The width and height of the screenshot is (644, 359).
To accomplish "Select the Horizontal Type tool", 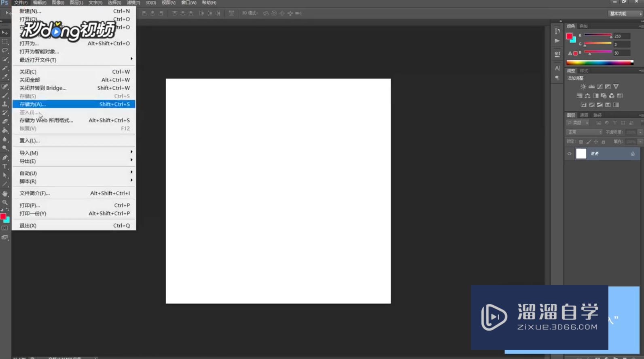I will [x=5, y=166].
